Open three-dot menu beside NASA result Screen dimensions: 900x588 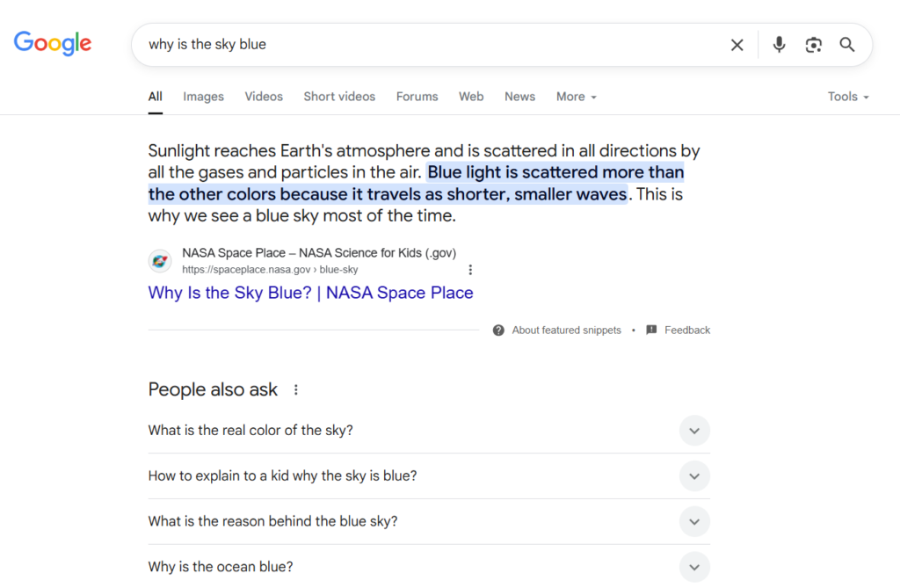click(x=470, y=270)
